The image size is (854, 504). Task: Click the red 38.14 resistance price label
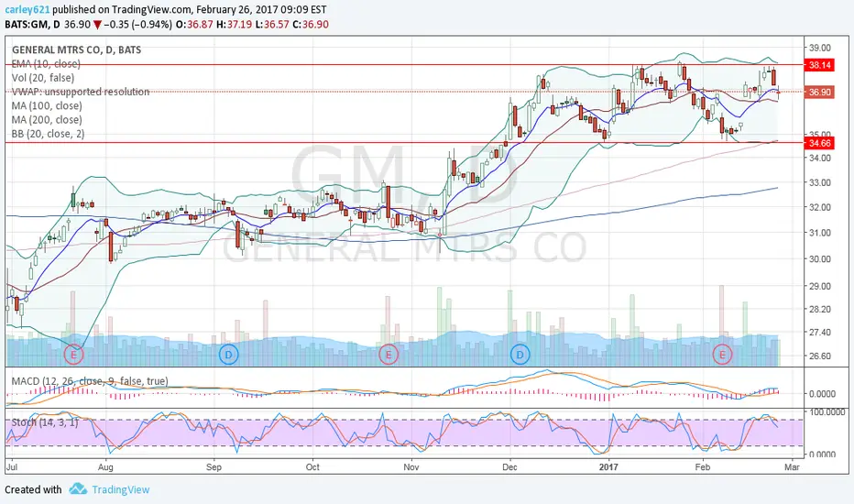(x=819, y=65)
